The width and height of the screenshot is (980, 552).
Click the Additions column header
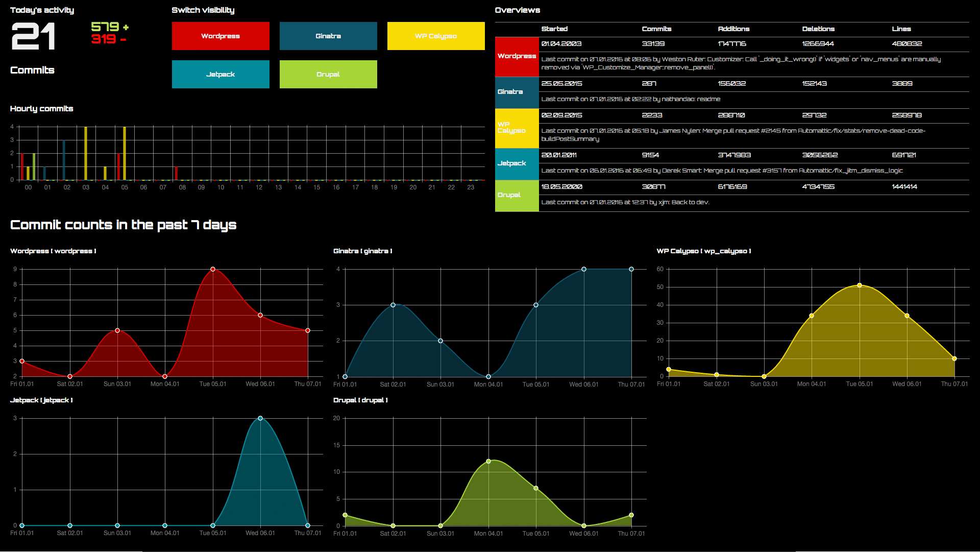(733, 29)
